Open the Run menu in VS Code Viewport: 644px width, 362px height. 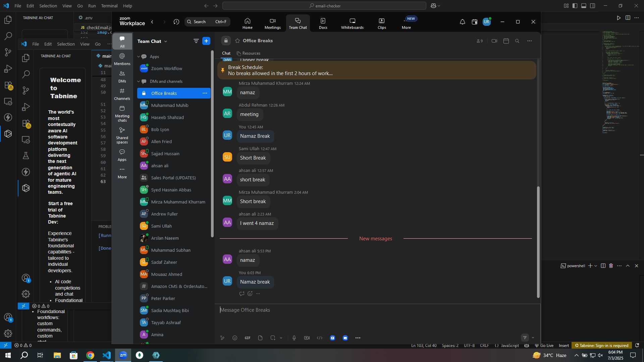pyautogui.click(x=92, y=6)
